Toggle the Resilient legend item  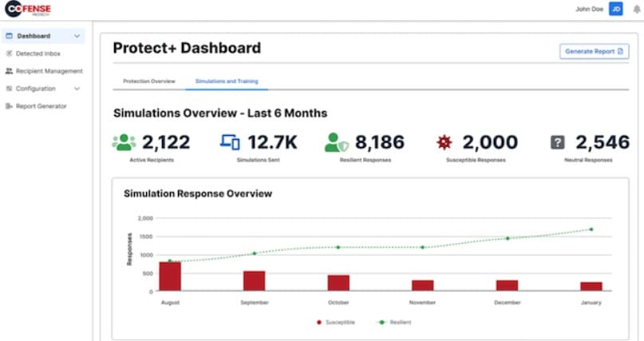point(394,323)
